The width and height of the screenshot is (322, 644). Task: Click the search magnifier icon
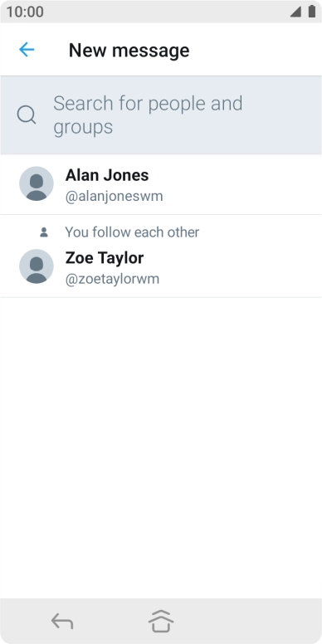[x=27, y=115]
